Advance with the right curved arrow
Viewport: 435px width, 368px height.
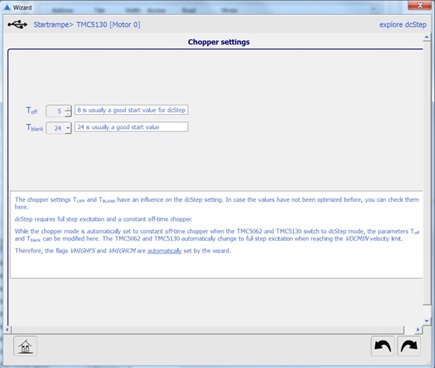pyautogui.click(x=409, y=346)
